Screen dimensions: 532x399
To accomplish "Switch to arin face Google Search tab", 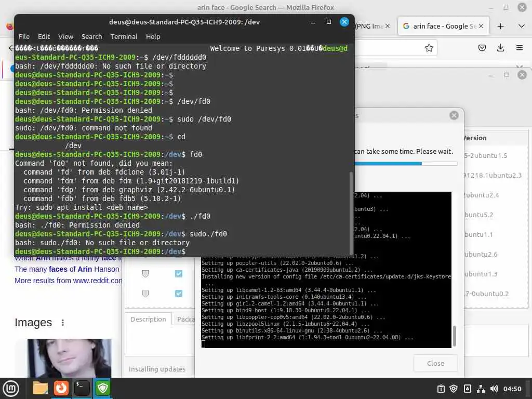I will pyautogui.click(x=443, y=26).
